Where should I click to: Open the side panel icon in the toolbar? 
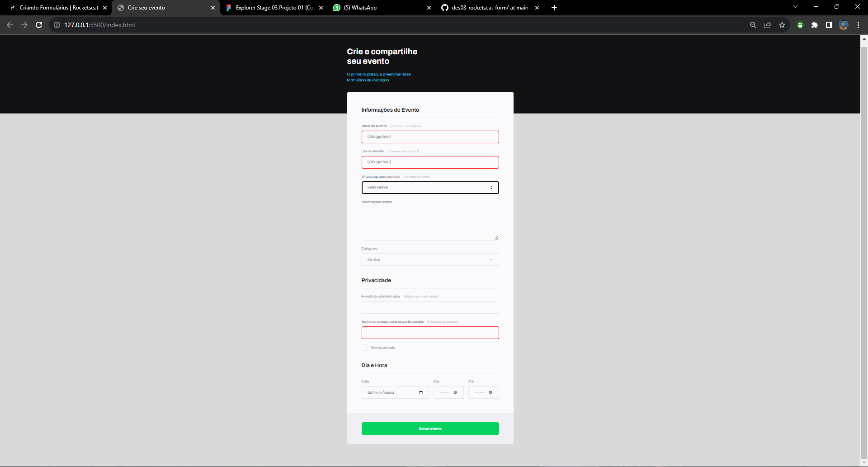[x=830, y=25]
